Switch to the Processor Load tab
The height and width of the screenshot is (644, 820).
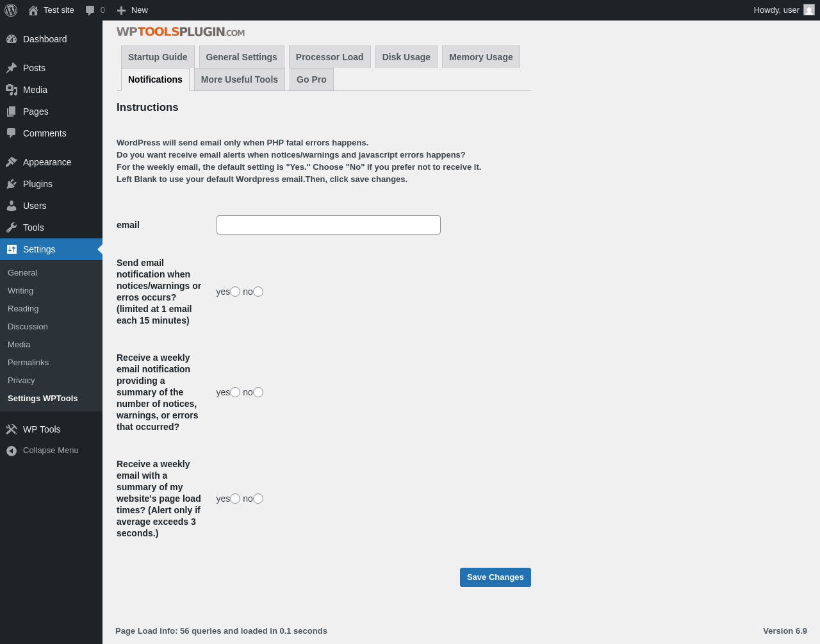(x=329, y=57)
